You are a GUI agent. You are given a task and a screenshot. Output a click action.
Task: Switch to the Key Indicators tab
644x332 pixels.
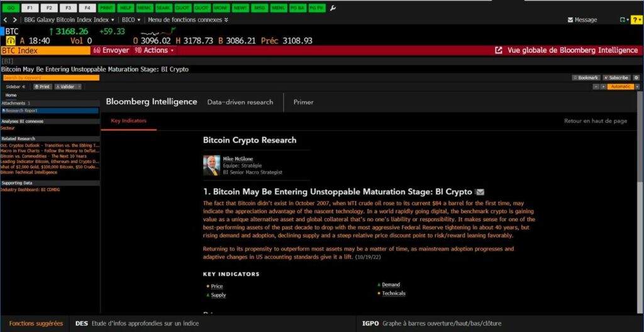point(128,120)
